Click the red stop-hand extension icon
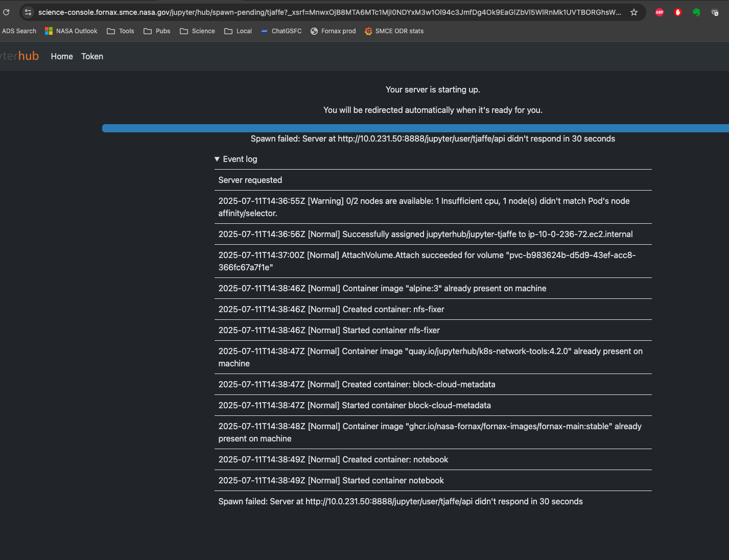Viewport: 729px width, 560px height. tap(678, 12)
